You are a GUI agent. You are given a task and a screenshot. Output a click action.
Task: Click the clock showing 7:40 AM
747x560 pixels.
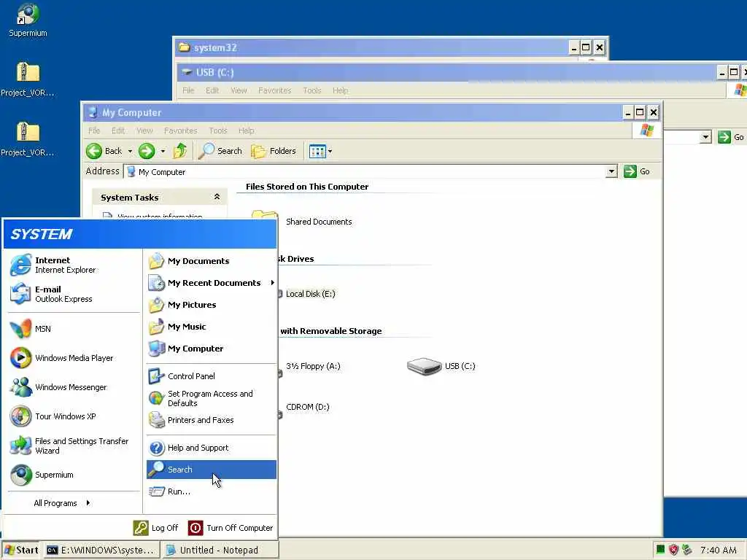(x=719, y=550)
